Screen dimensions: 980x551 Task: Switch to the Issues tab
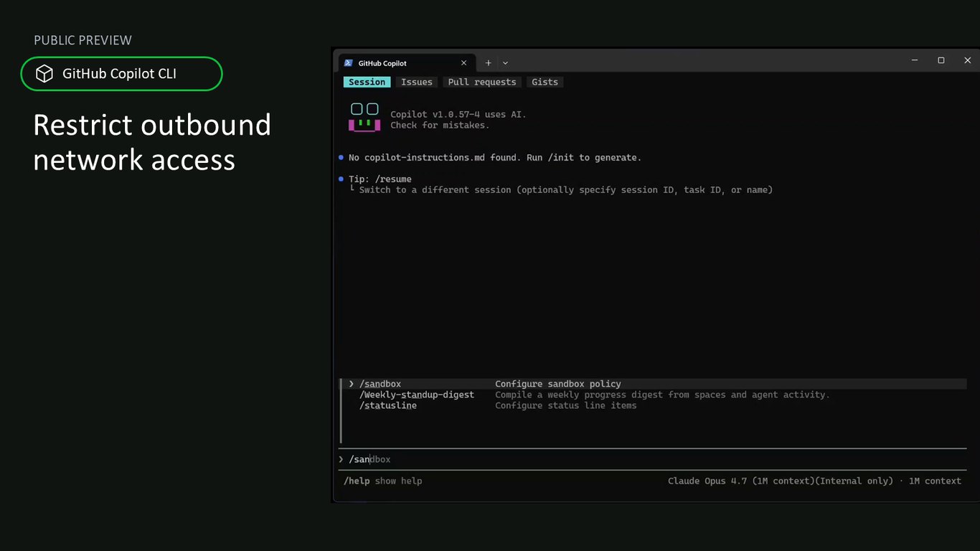(x=417, y=83)
